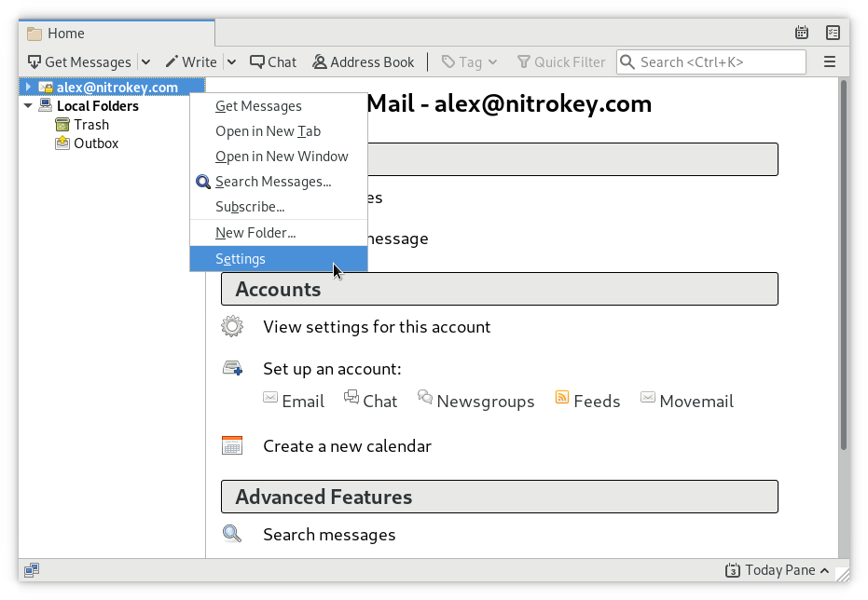Viewport: 868px width, 600px height.
Task: Toggle the Quick Filter button
Action: point(560,61)
